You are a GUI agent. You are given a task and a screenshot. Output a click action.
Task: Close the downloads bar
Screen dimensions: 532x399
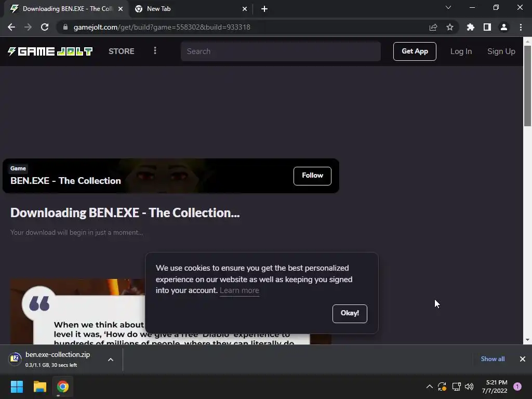(x=523, y=359)
